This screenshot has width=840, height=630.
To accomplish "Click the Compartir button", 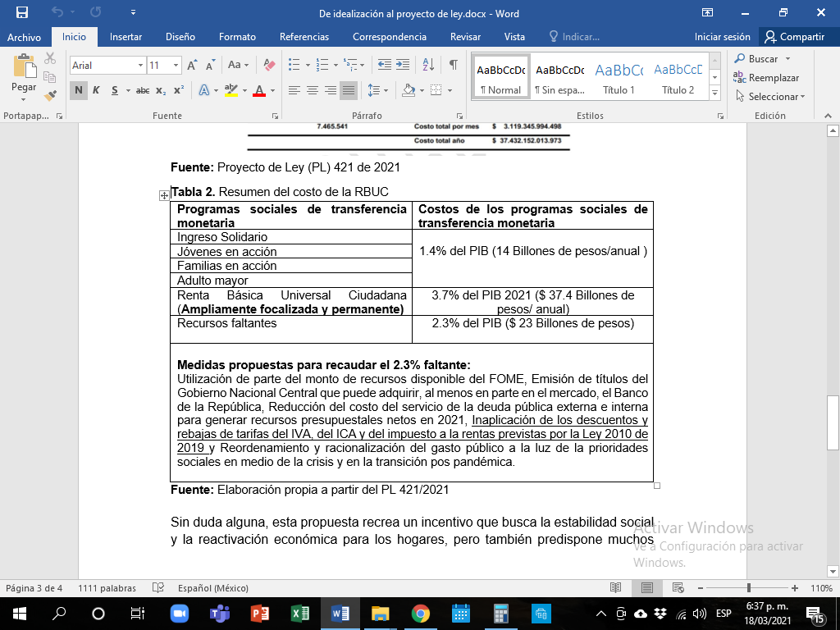I will tap(794, 37).
